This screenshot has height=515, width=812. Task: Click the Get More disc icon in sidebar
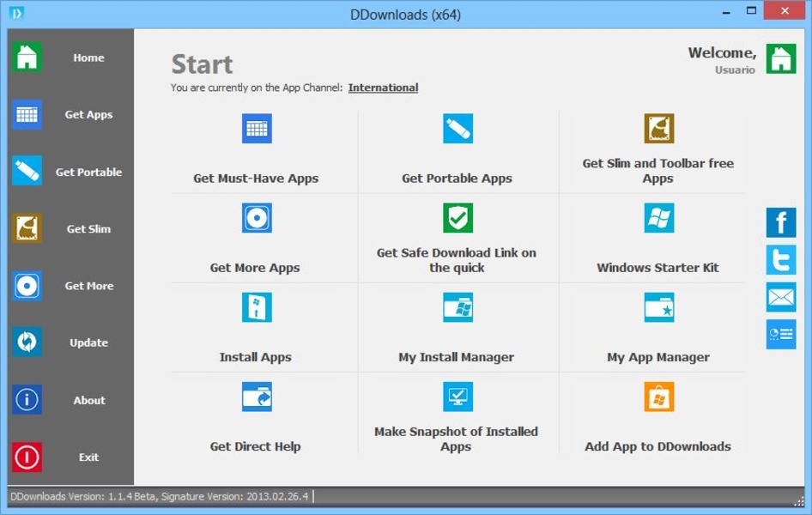point(27,285)
